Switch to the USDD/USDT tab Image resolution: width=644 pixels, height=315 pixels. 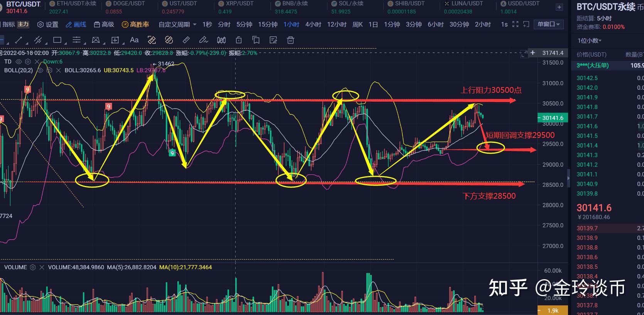519,7
